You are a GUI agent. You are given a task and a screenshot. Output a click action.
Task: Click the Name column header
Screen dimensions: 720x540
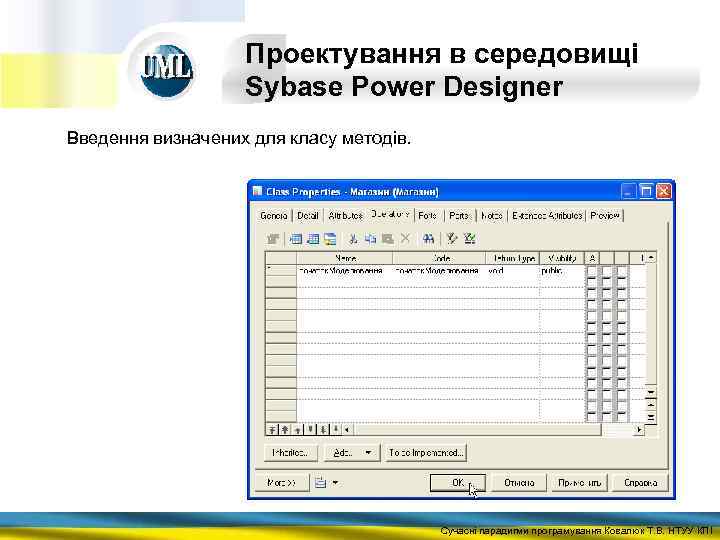click(x=345, y=259)
